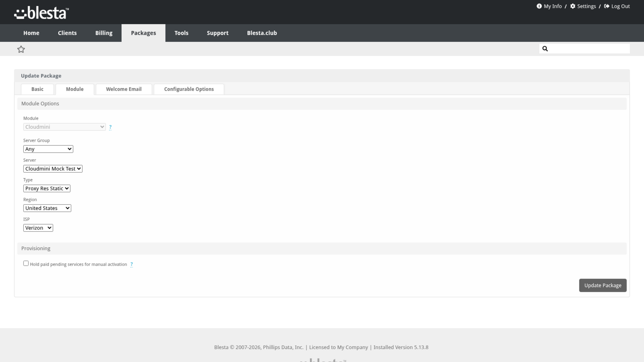This screenshot has height=362, width=644.
Task: Open the Region dropdown
Action: 47,208
